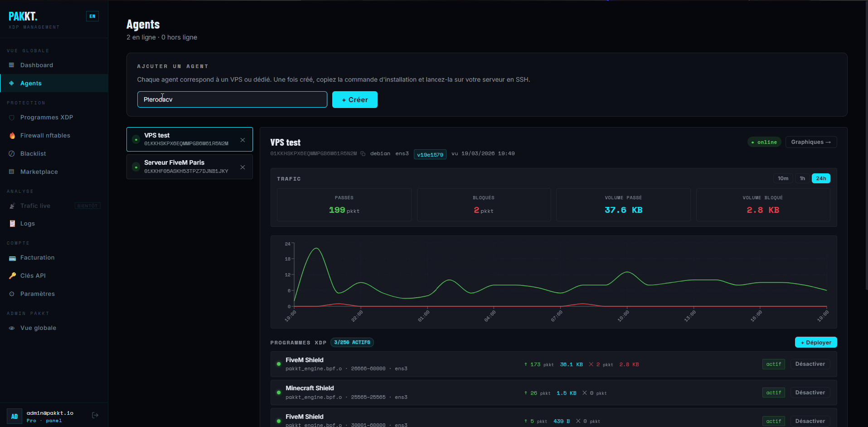
Task: Open Paramètres gear icon in sidebar
Action: (x=12, y=294)
